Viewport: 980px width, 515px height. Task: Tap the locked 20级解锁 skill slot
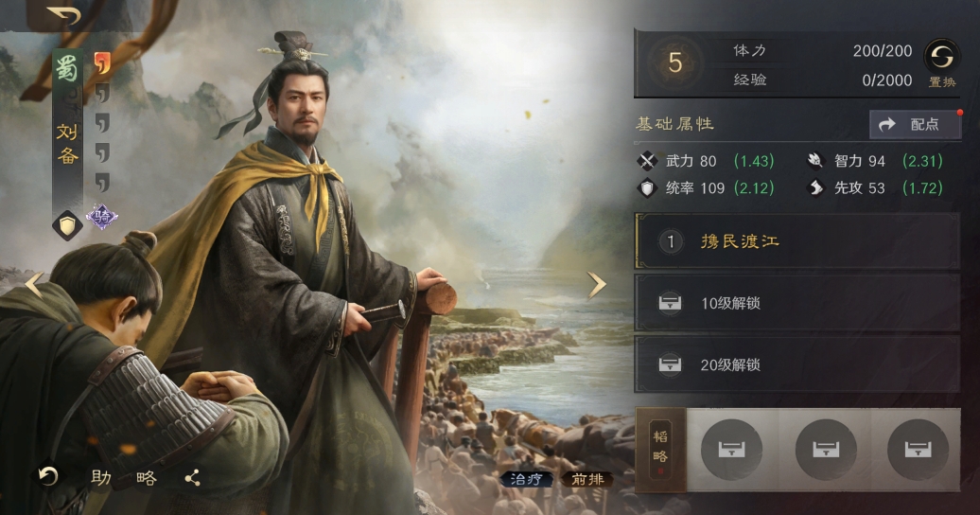(797, 364)
